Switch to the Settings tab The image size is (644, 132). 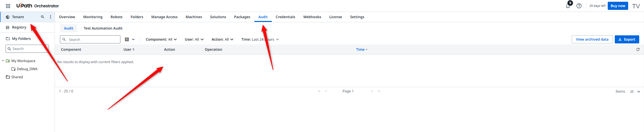(x=357, y=17)
